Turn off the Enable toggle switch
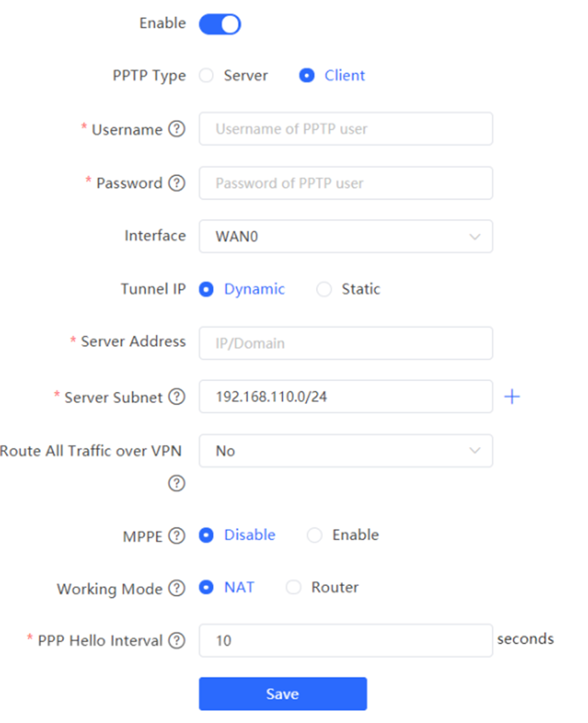 [219, 25]
